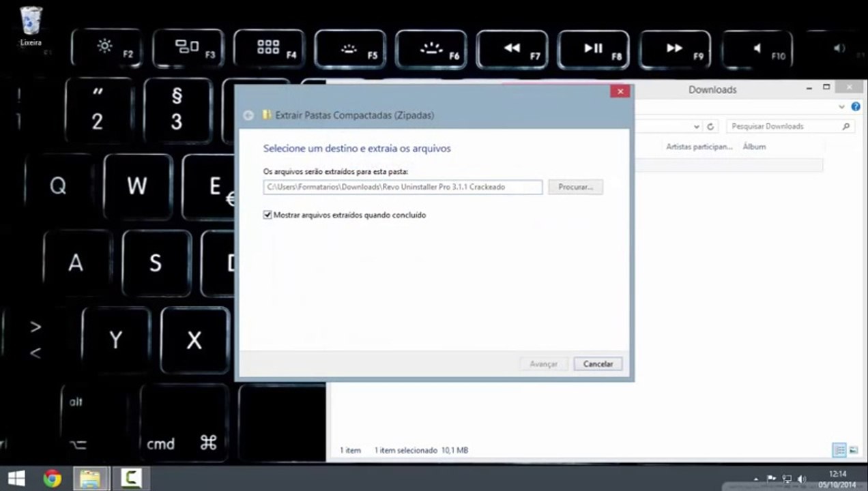Show hidden system tray icons
The height and width of the screenshot is (491, 868).
(x=755, y=479)
